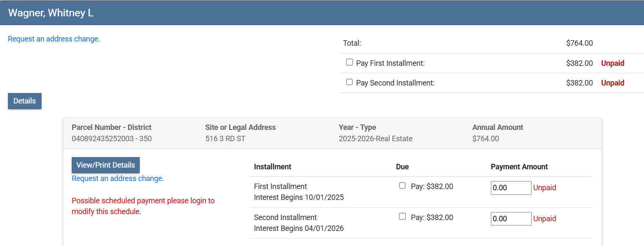Viewport: 644px width, 246px height.
Task: Click the 2025-2026-Real Estate year type text
Action: pos(375,139)
